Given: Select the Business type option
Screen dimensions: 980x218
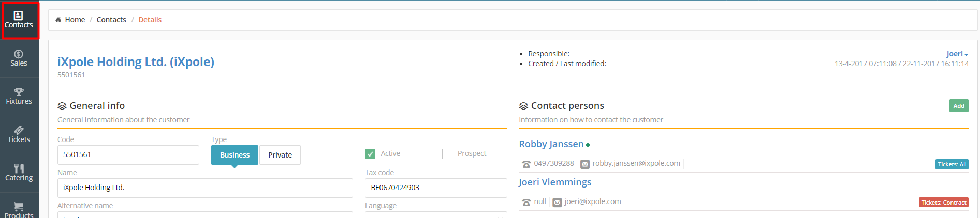Looking at the screenshot, I should pyautogui.click(x=235, y=155).
